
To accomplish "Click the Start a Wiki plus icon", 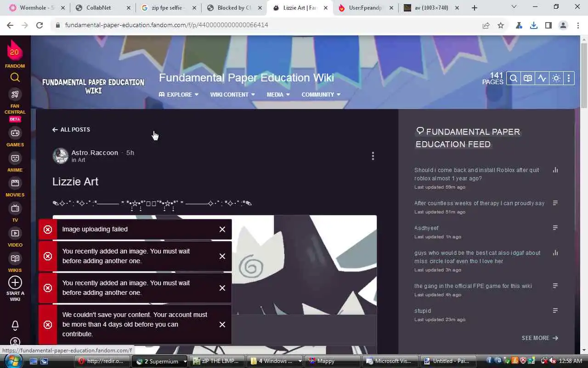I will (15, 282).
